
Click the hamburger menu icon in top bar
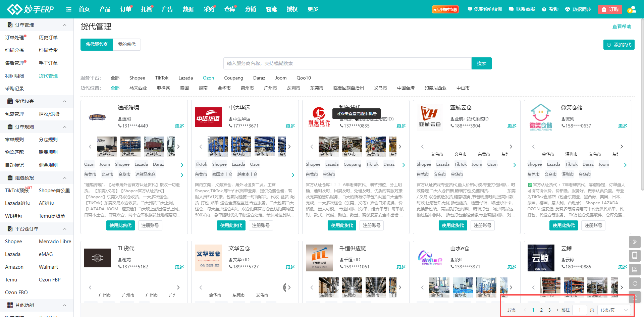pos(69,9)
